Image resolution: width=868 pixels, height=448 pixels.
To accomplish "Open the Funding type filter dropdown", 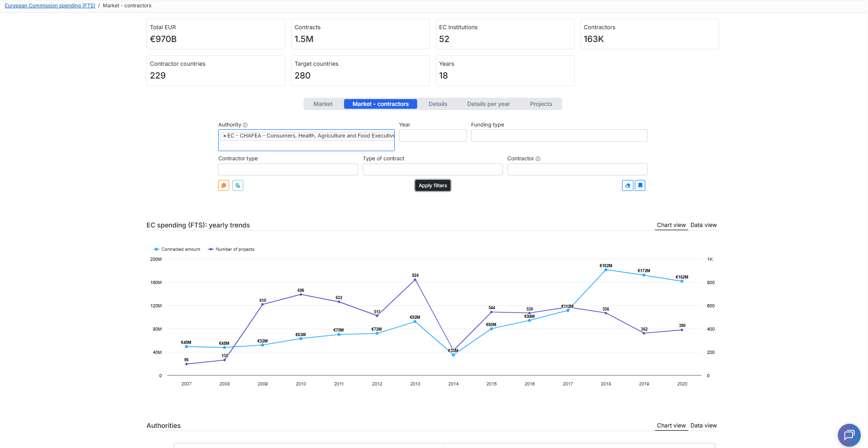I will (559, 136).
